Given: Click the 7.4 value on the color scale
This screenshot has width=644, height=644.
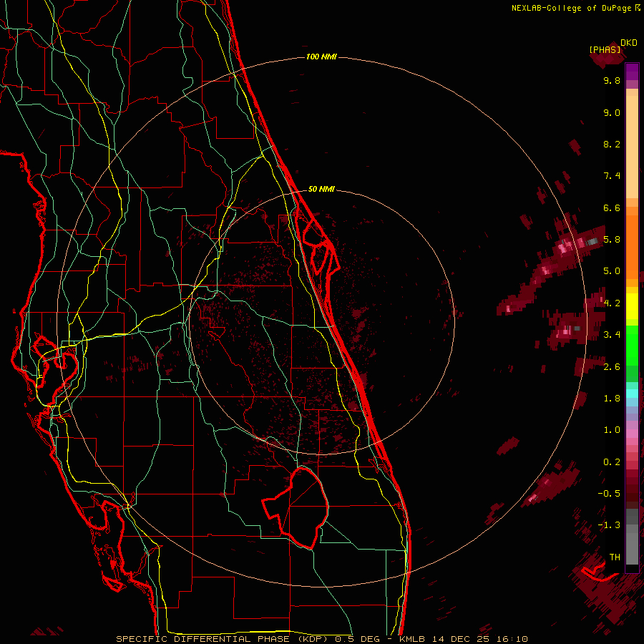Looking at the screenshot, I should point(612,176).
